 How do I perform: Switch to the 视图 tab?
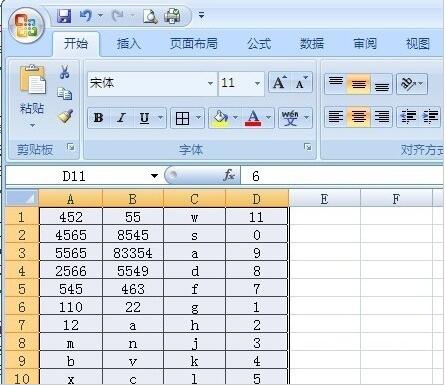coord(417,44)
